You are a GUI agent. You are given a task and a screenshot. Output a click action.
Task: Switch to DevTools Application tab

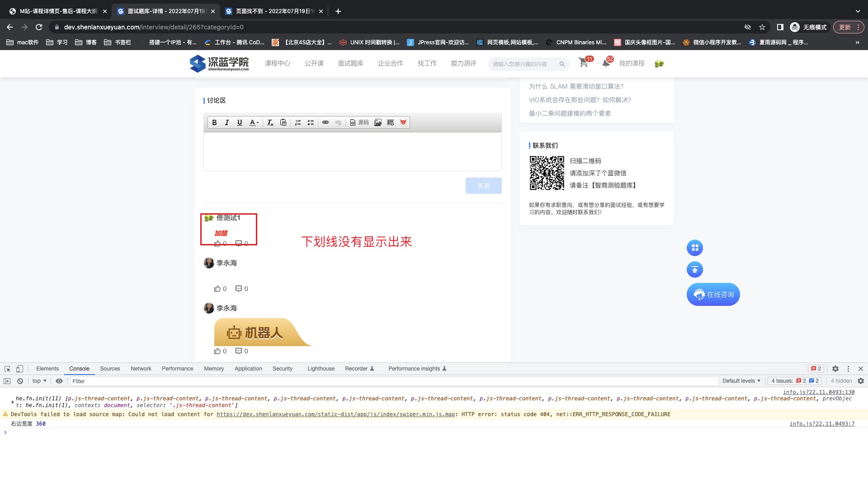click(248, 369)
